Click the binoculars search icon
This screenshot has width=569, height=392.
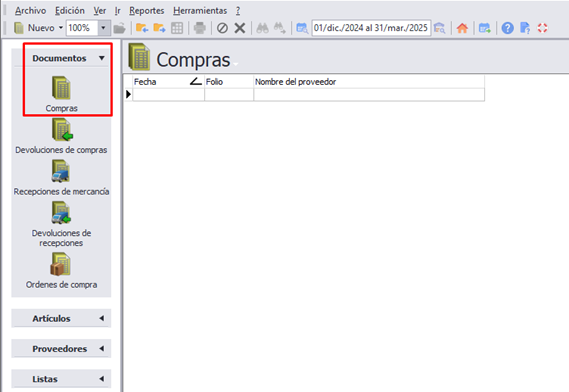coord(262,28)
